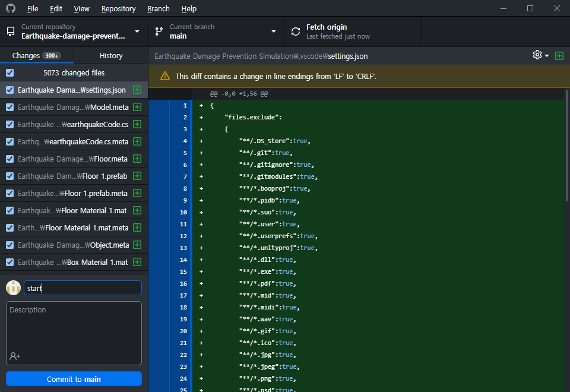Click the add co-author person icon
Viewport: 570px width, 392px height.
[13, 357]
